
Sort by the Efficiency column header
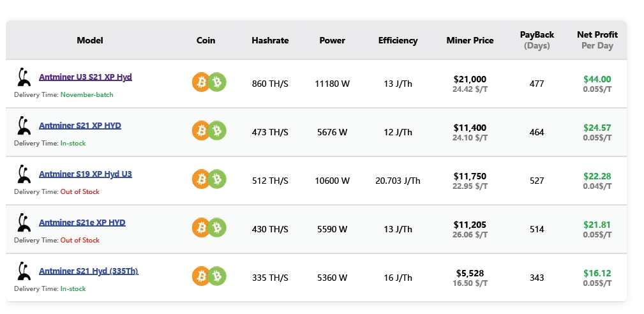coord(398,40)
